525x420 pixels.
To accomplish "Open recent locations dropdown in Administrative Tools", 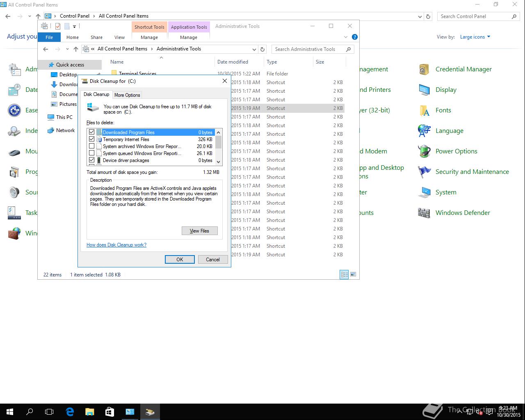I will point(67,49).
